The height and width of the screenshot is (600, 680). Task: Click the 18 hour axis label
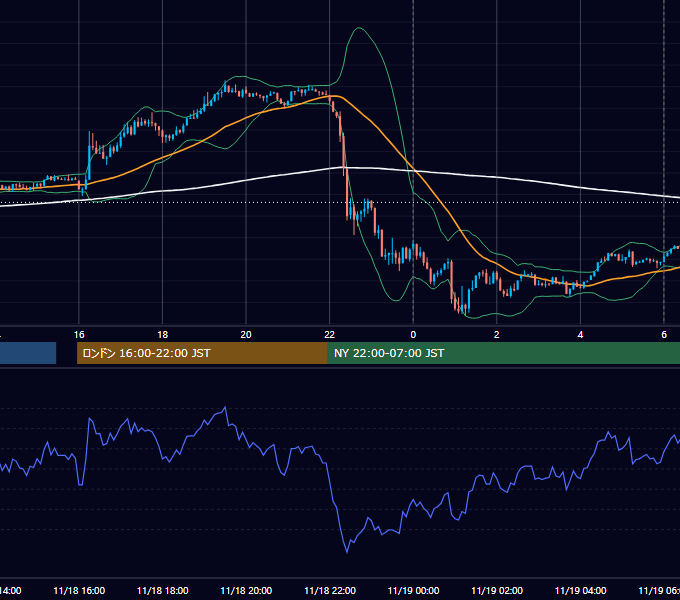[x=163, y=335]
